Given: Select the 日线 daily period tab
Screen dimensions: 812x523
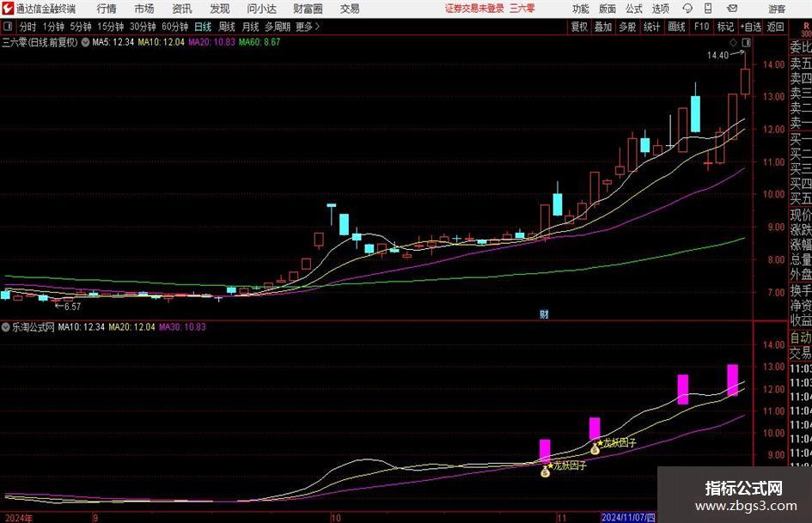Looking at the screenshot, I should click(203, 27).
